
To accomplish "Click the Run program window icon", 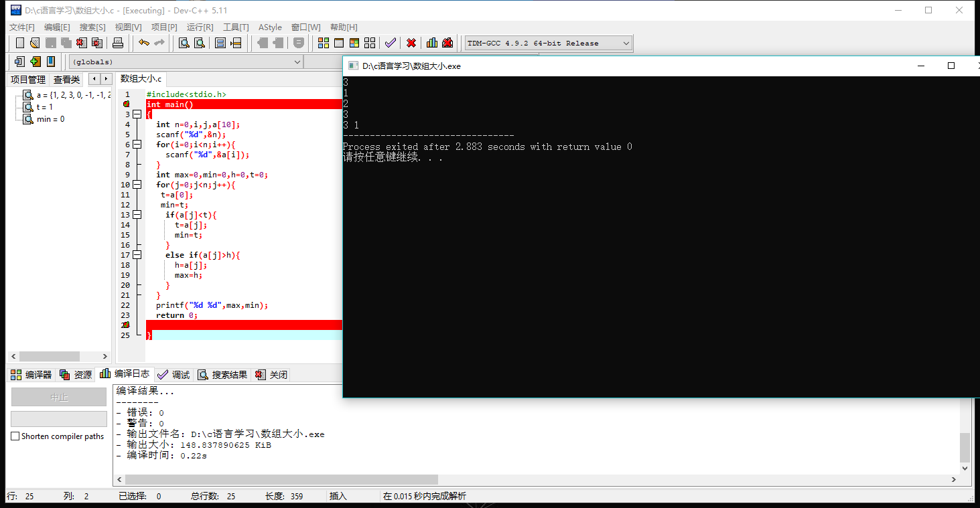I will (339, 43).
